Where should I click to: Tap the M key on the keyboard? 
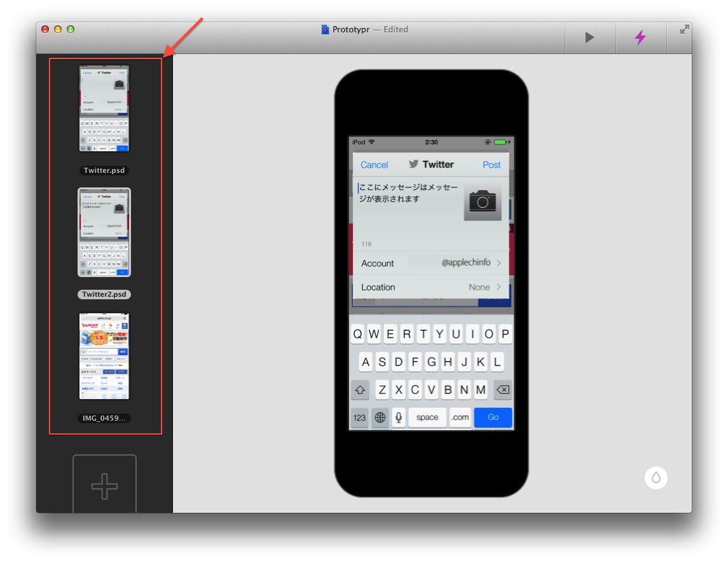(481, 390)
